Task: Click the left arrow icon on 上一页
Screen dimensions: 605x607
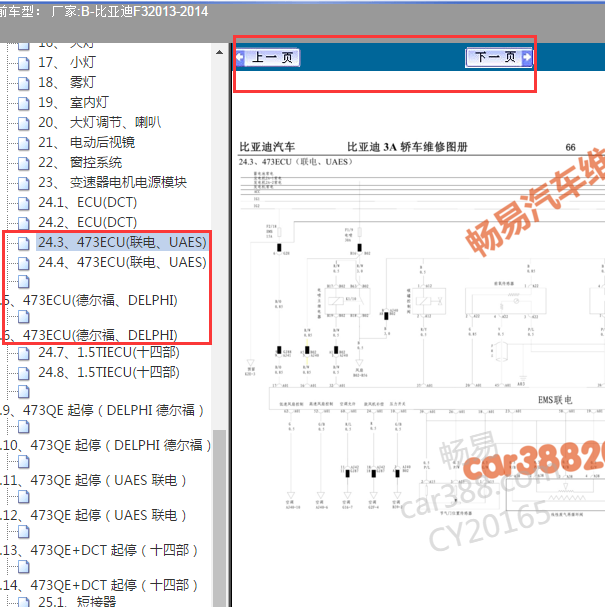Action: tap(240, 58)
